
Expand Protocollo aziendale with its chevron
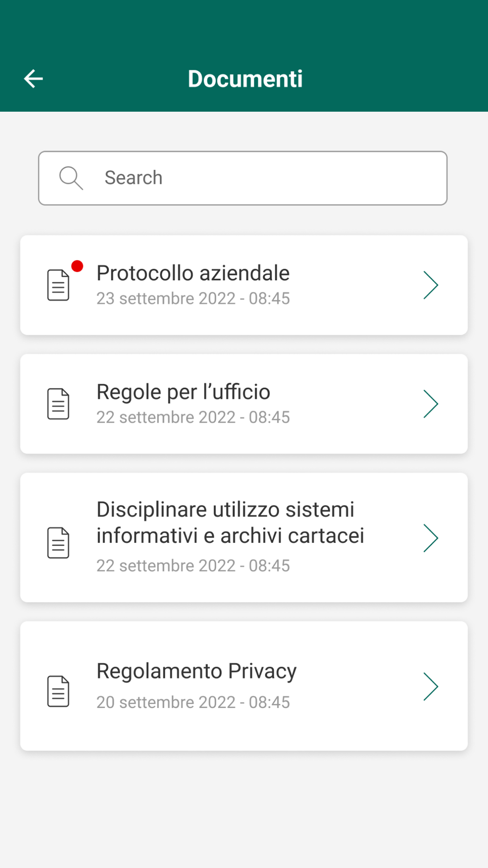(x=430, y=285)
